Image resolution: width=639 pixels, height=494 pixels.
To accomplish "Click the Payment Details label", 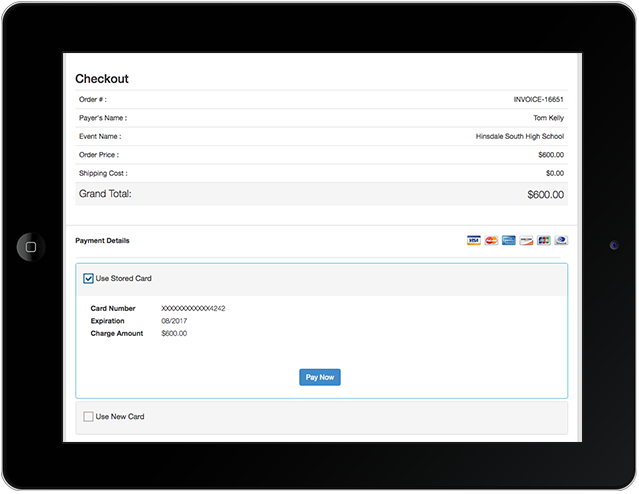I will pyautogui.click(x=102, y=240).
